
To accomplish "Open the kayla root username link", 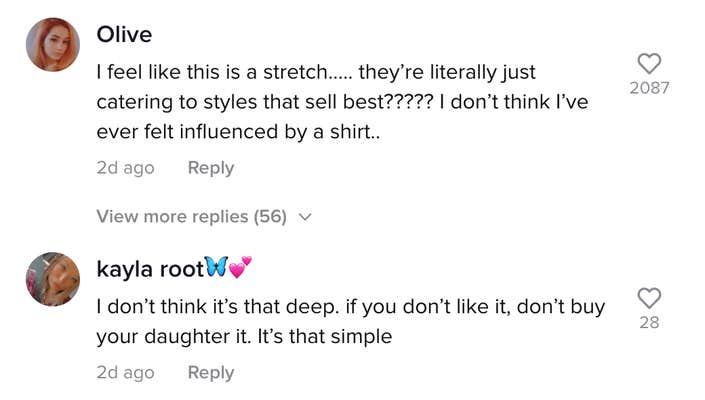I will point(149,269).
